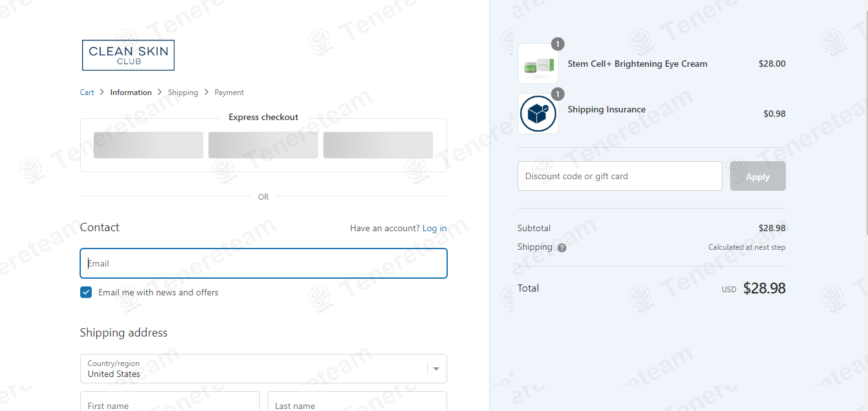Open the Country/region dropdown
The height and width of the screenshot is (411, 868).
tap(264, 369)
